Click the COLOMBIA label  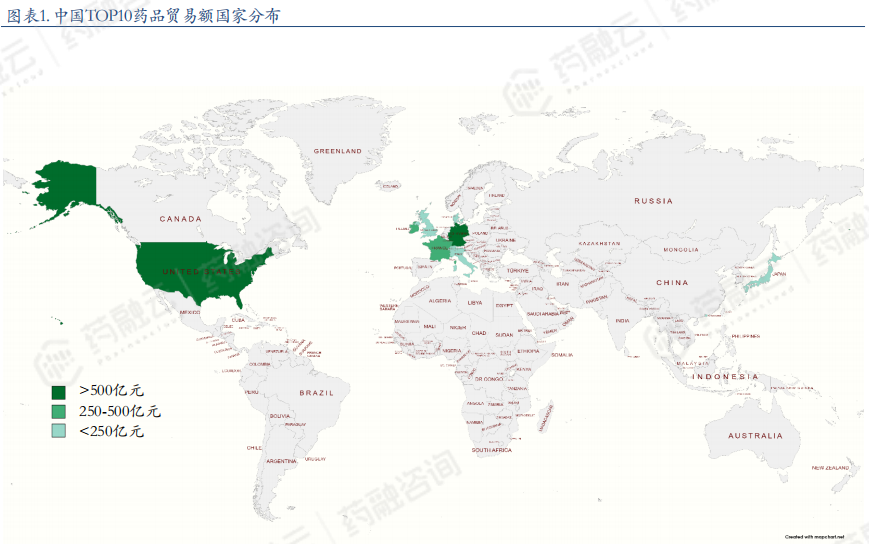pyautogui.click(x=260, y=364)
